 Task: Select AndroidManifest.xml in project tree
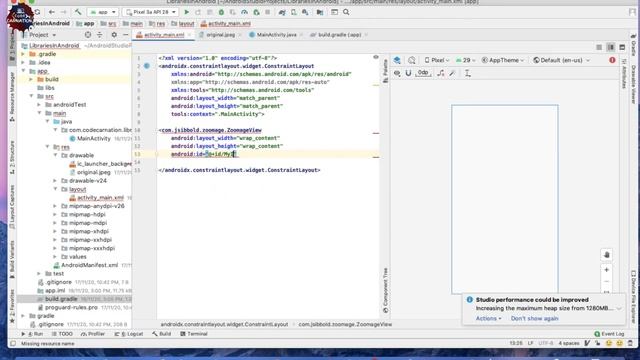click(x=89, y=265)
